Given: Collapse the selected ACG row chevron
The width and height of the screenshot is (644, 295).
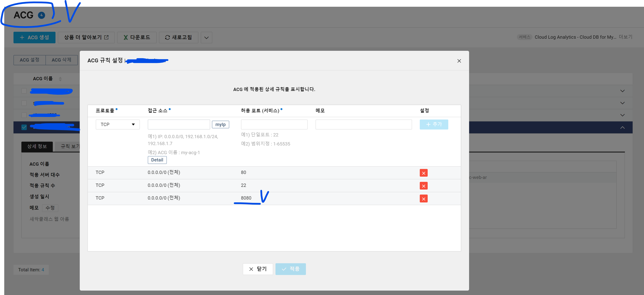Looking at the screenshot, I should [x=622, y=128].
